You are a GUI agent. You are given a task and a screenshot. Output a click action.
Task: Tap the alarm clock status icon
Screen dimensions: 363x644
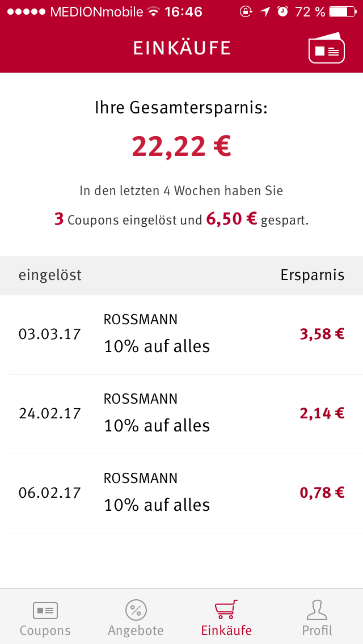[x=283, y=12]
